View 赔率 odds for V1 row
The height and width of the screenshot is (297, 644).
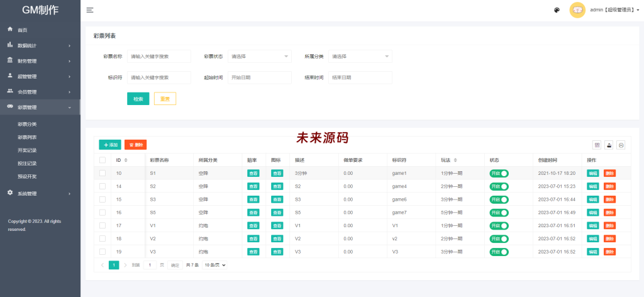click(x=253, y=225)
